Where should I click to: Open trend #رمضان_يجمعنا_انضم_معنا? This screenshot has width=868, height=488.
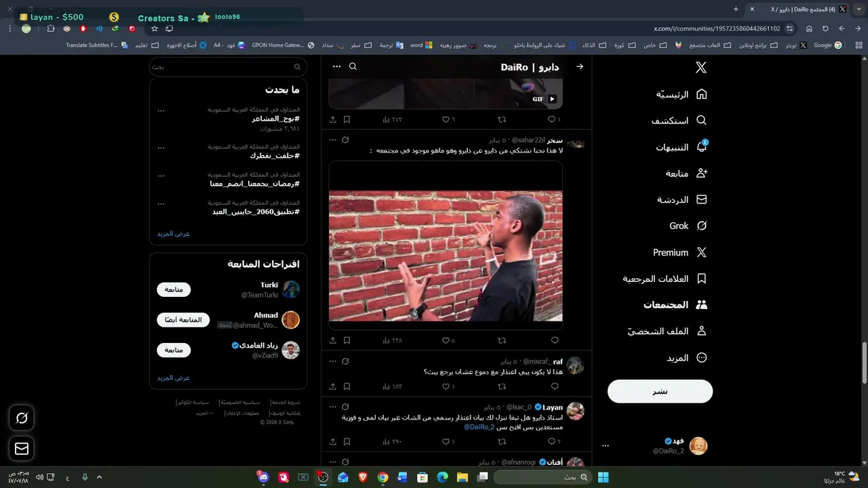click(x=254, y=184)
